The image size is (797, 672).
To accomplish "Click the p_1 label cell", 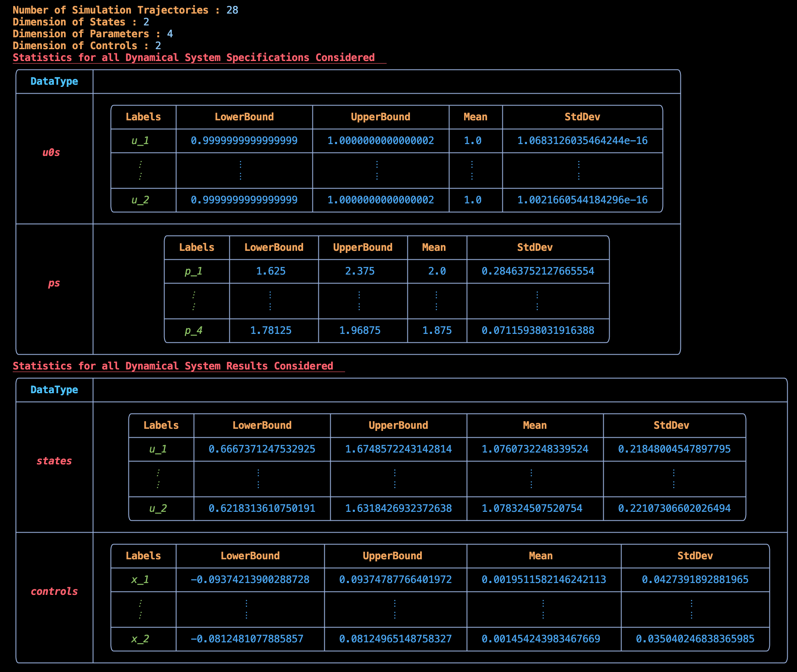I will (194, 271).
